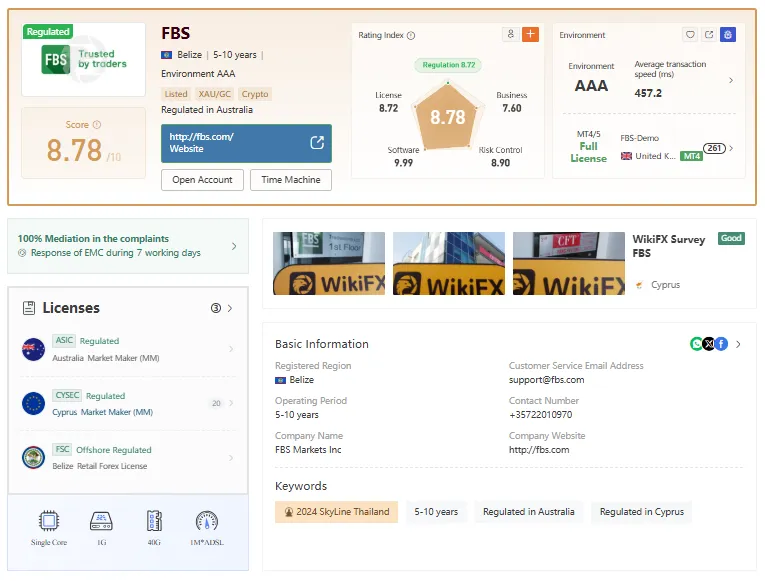Screen dimensions: 765x581
Task: Click the Score info icon
Action: pyautogui.click(x=97, y=124)
